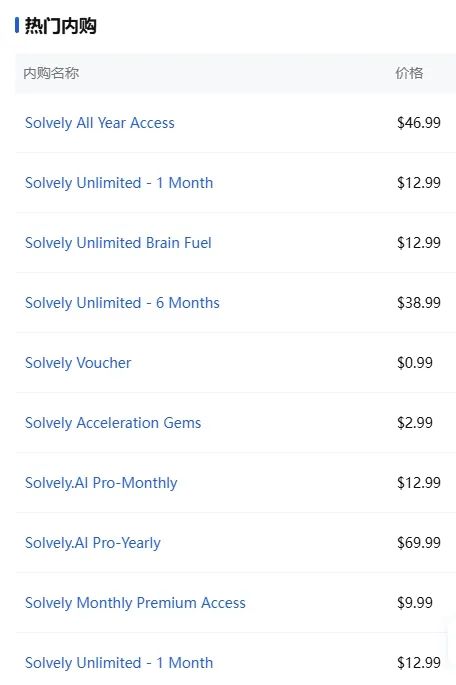Select the Solvely Unlimited Brain Fuel link

(118, 242)
